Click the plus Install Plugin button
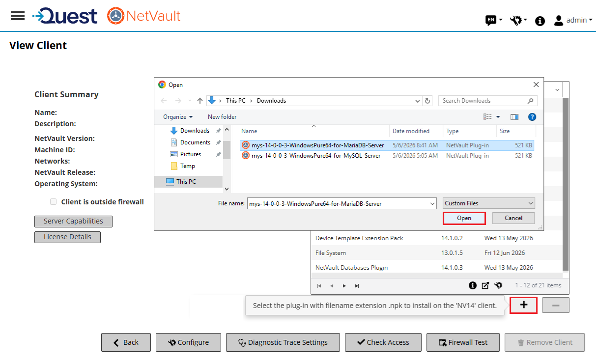 (524, 305)
